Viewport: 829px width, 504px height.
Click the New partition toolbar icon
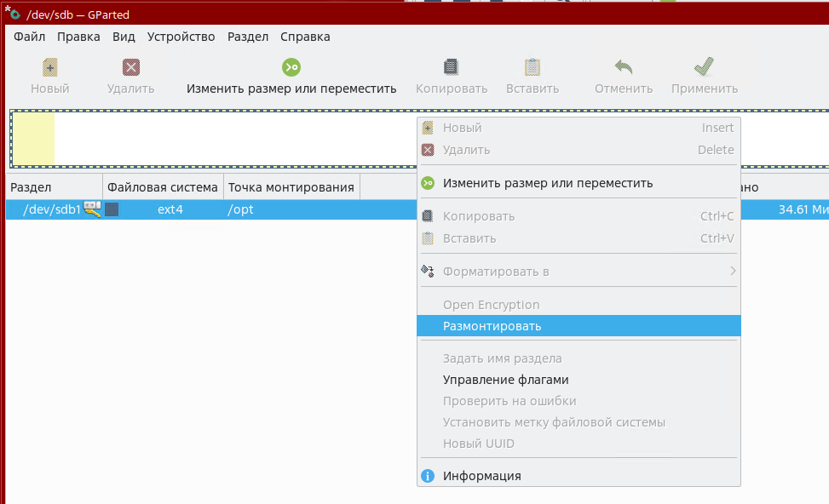point(49,67)
